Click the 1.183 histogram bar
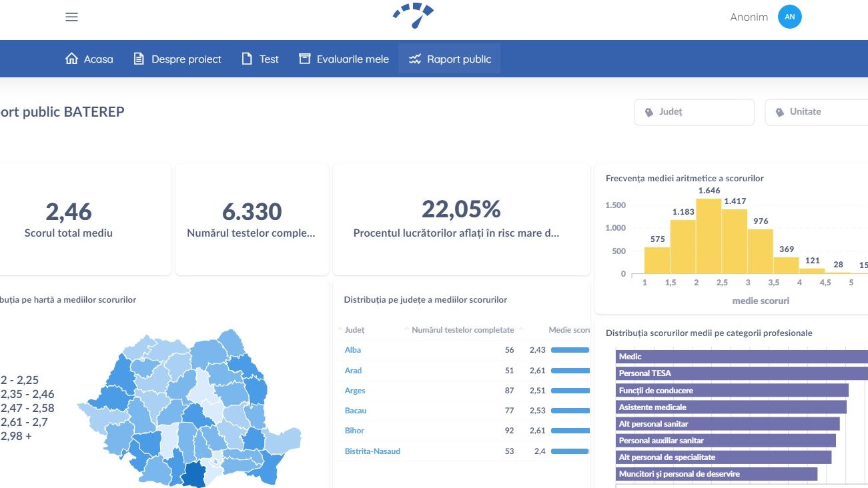This screenshot has width=868, height=488. (x=683, y=247)
